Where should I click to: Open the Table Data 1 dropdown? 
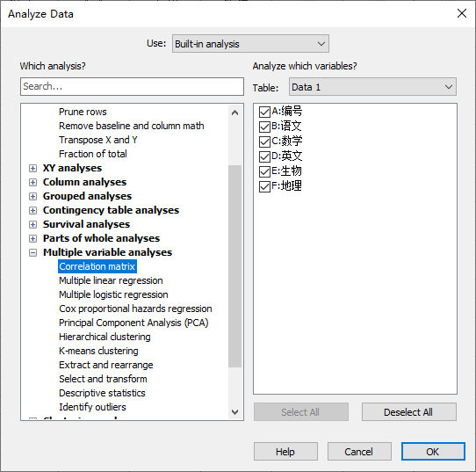372,87
